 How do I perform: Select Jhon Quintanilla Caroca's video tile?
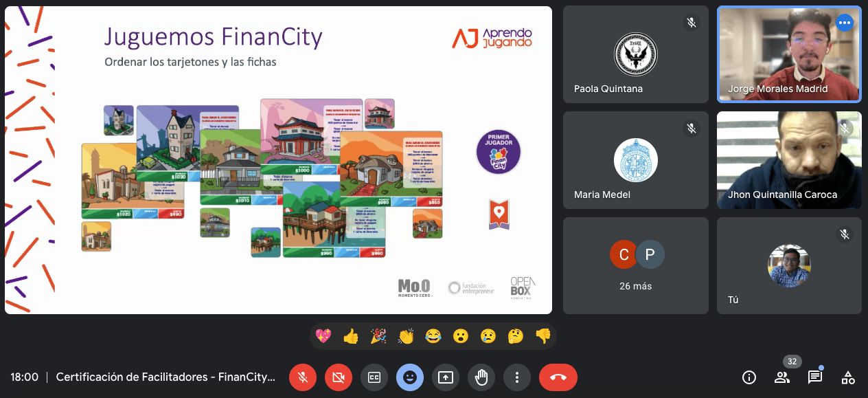pos(789,160)
